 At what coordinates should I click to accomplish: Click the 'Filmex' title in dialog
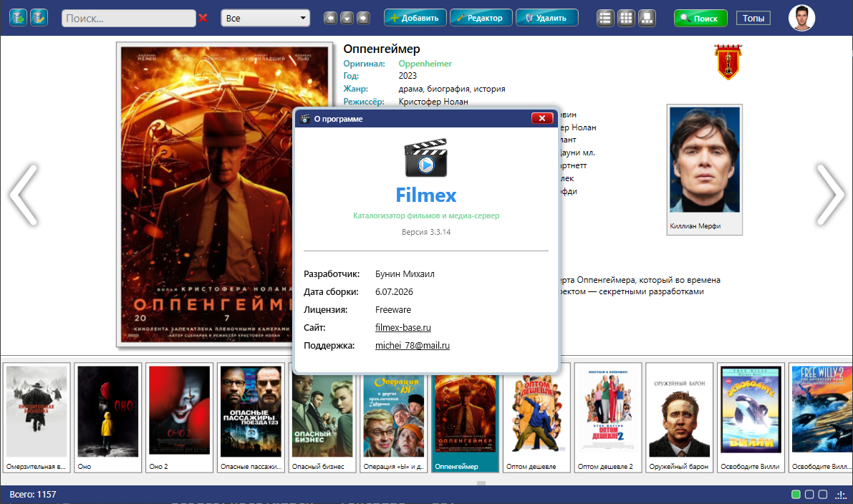tap(426, 195)
